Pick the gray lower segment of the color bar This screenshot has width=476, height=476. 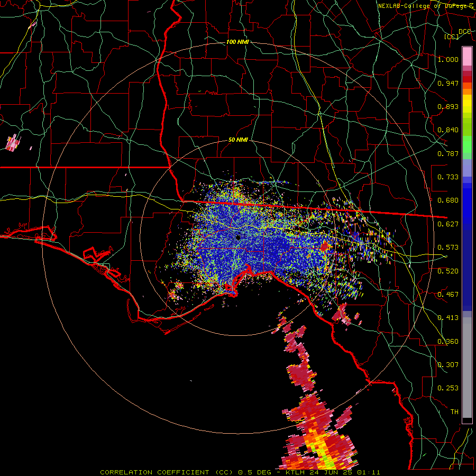[467, 368]
